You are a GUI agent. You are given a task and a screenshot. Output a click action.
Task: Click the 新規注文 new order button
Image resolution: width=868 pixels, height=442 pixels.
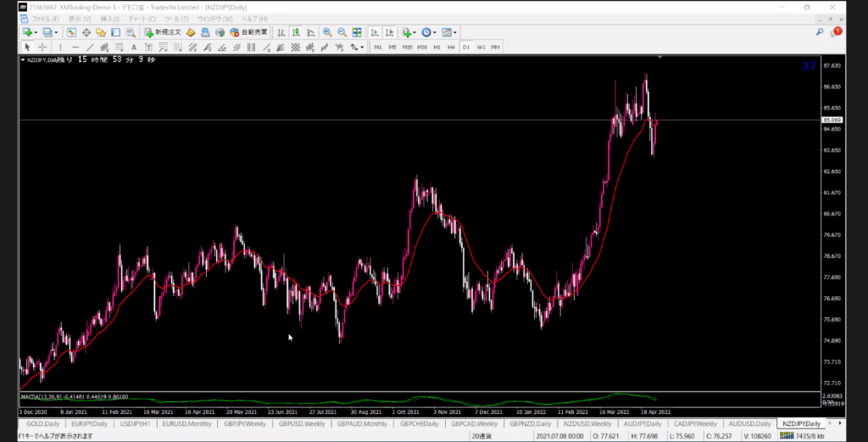162,33
